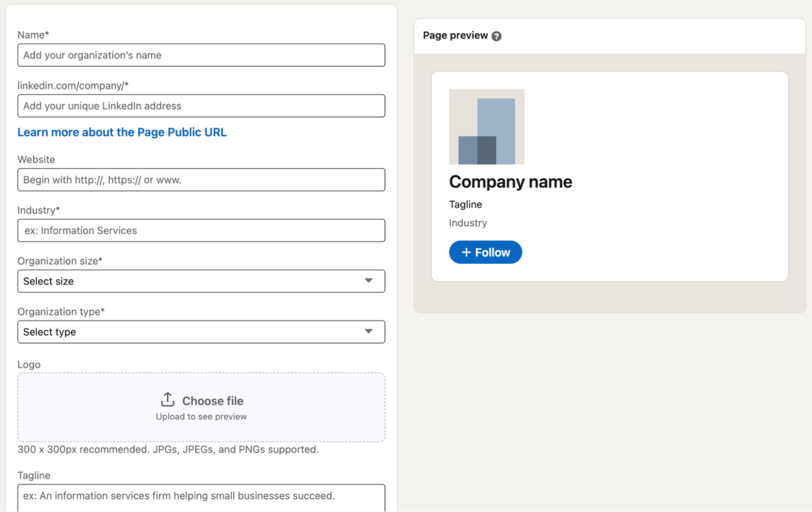Click the upload icon in the Logo area
The image size is (812, 512).
(167, 399)
